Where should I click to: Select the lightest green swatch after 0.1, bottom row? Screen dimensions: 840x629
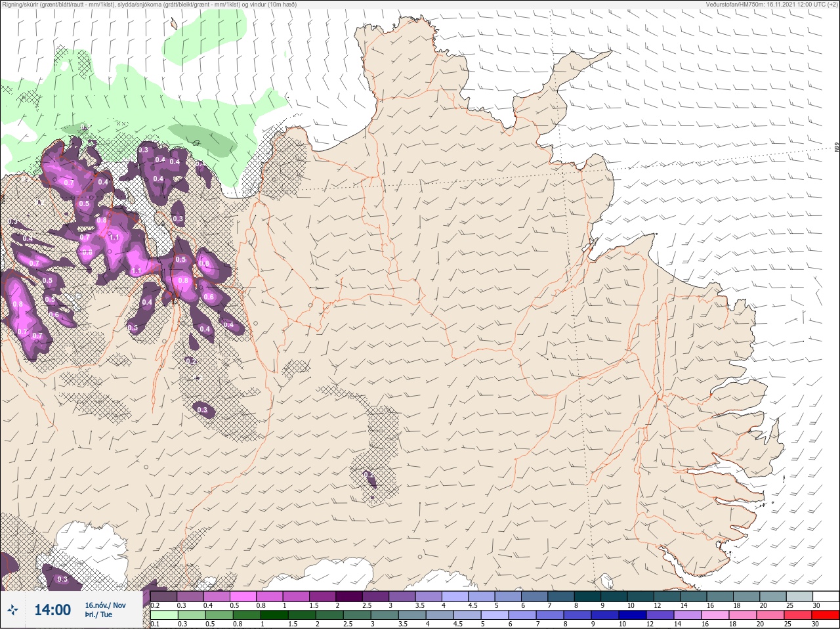pos(164,615)
